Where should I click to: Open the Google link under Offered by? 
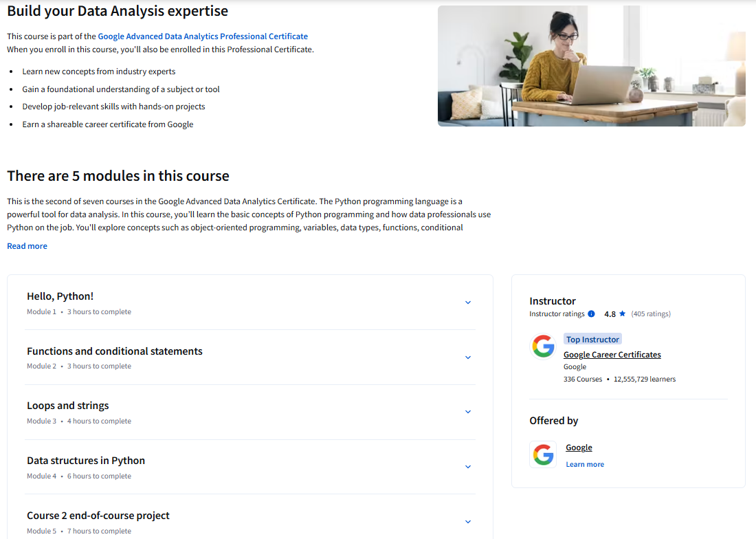[x=579, y=448]
